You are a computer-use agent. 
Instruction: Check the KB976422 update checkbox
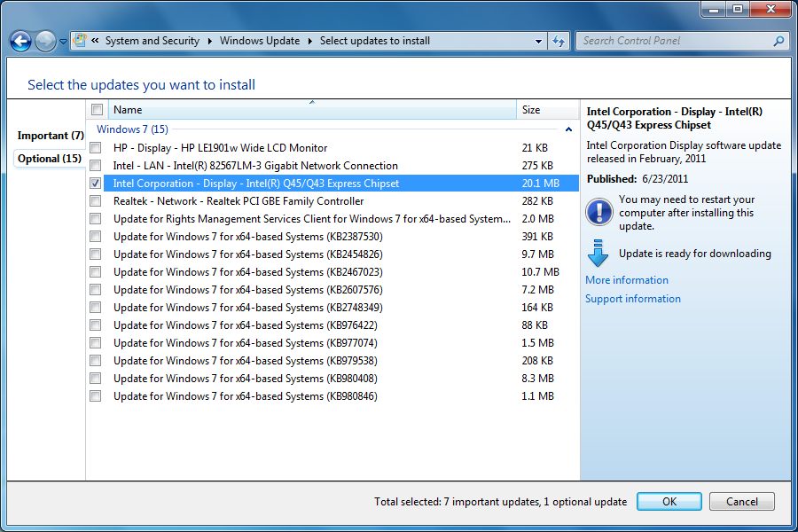coord(95,325)
